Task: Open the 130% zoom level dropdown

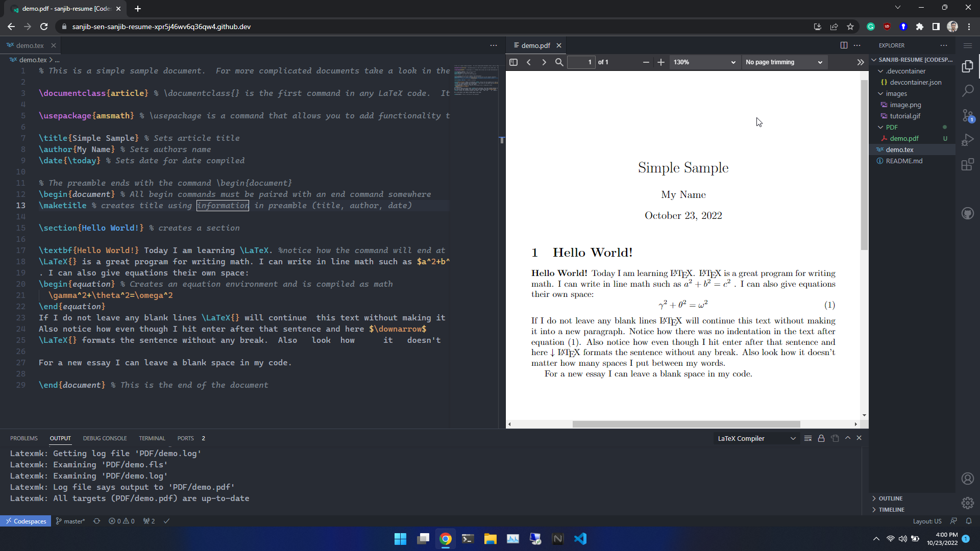Action: pyautogui.click(x=704, y=62)
